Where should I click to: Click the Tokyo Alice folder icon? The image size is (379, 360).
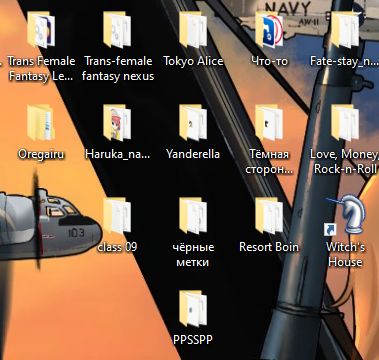click(193, 29)
